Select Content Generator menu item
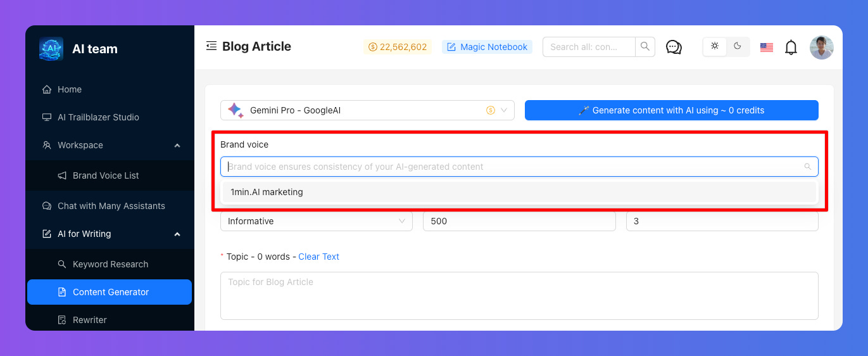The image size is (868, 356). [110, 292]
